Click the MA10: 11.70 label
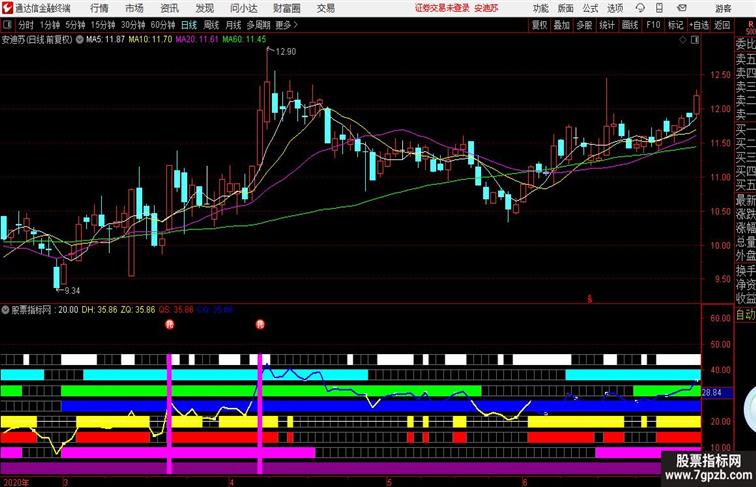 150,40
